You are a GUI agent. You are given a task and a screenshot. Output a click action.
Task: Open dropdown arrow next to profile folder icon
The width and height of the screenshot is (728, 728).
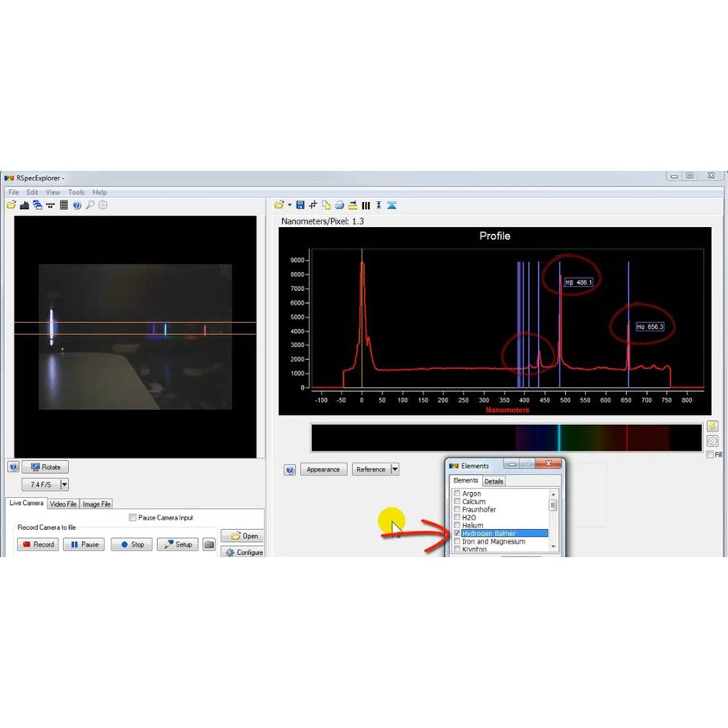click(x=289, y=205)
